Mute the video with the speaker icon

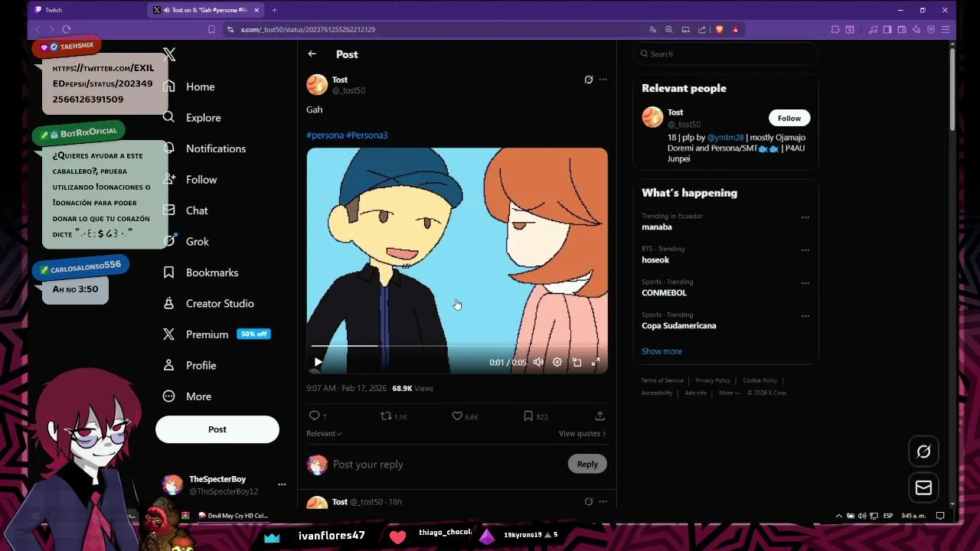[x=538, y=362]
